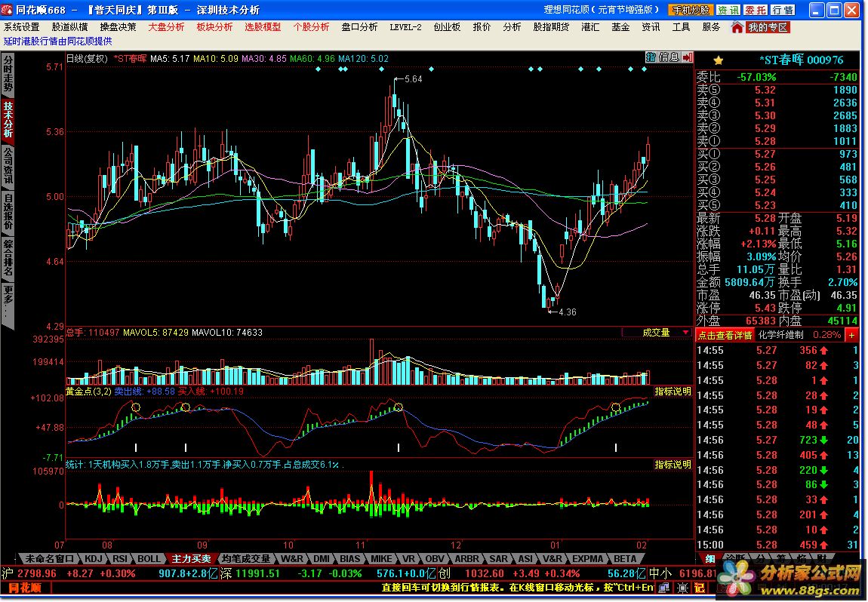Screen dimensions: 868x602
Task: Click the 手机炒股 title bar button
Action: click(691, 10)
